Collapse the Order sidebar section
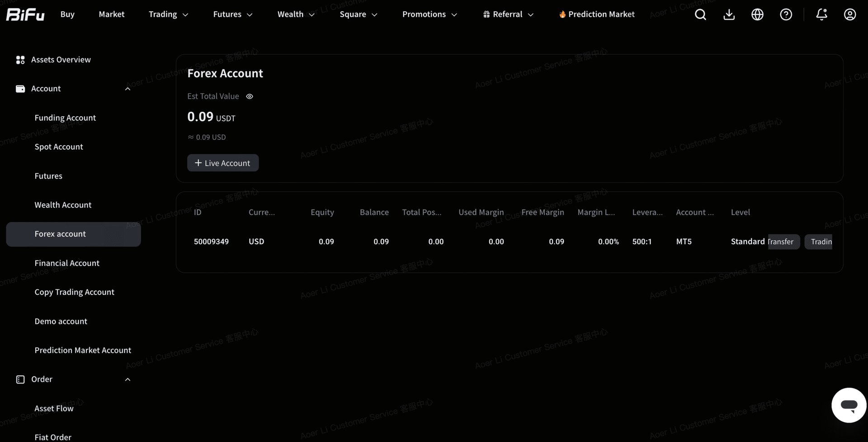 127,380
